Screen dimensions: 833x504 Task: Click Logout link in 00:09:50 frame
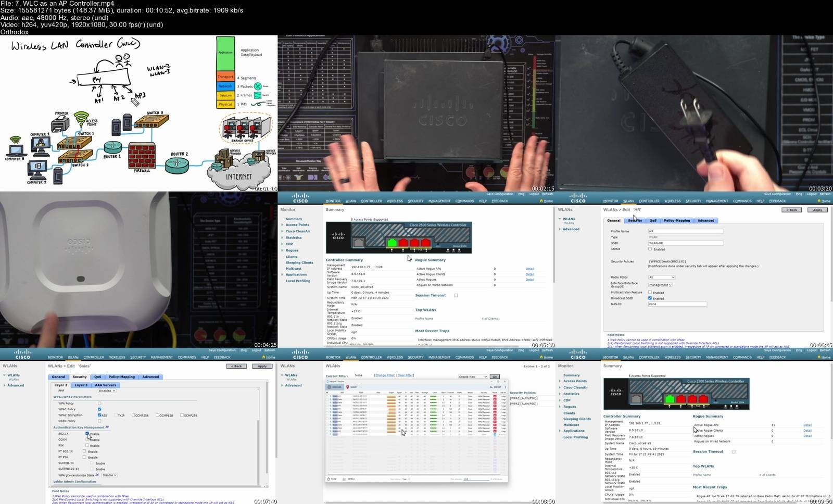pos(812,350)
